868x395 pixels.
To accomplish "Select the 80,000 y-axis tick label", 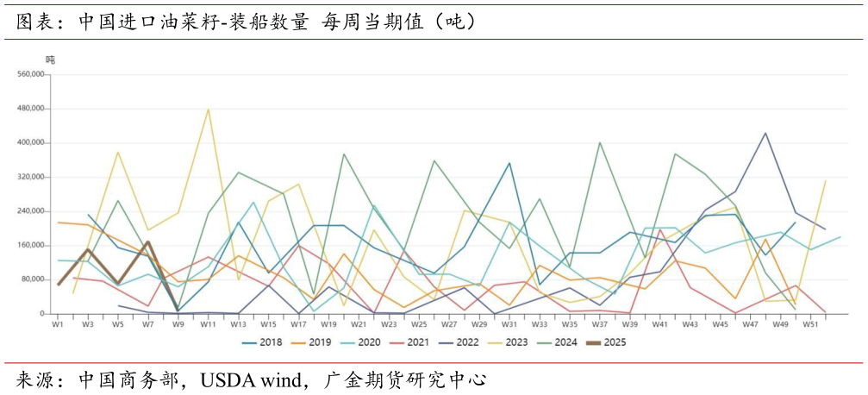I will [32, 280].
